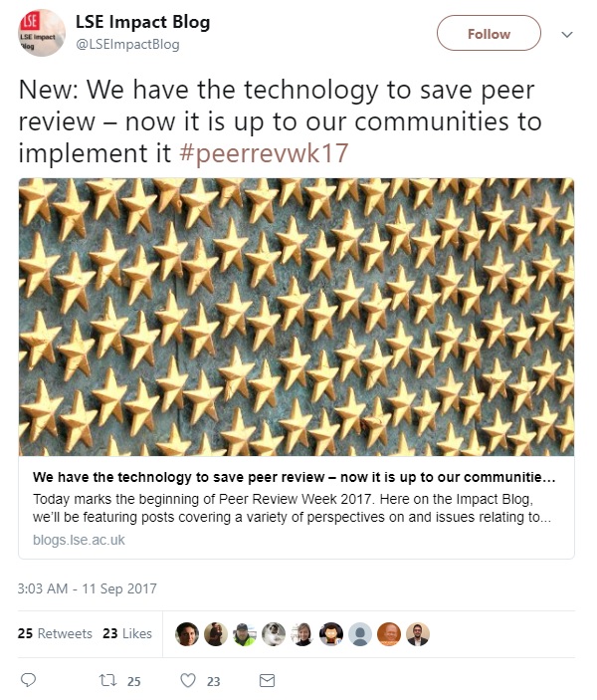Screen dimensions: 597x700
Task: Retweet using the retweet arrows icon
Action: coord(107,680)
